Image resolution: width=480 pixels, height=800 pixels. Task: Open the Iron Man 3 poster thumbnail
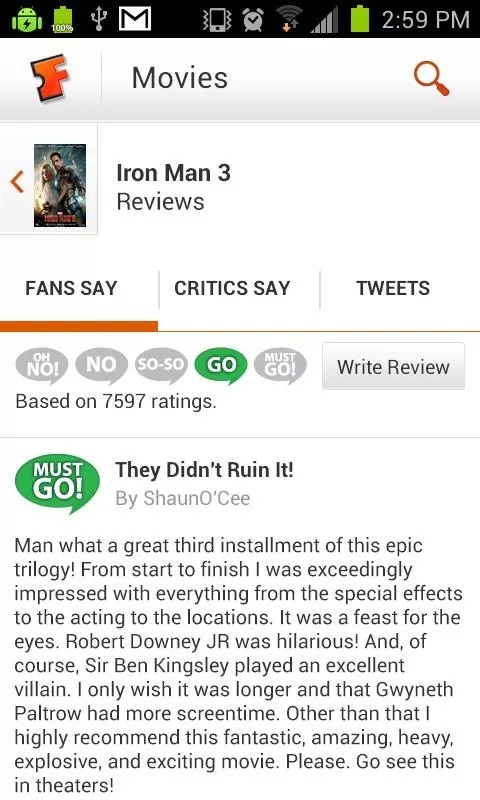pyautogui.click(x=60, y=185)
